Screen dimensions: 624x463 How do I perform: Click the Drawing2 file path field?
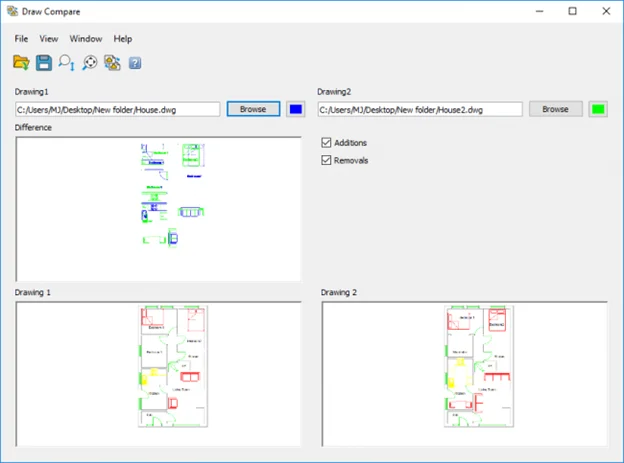tap(420, 109)
